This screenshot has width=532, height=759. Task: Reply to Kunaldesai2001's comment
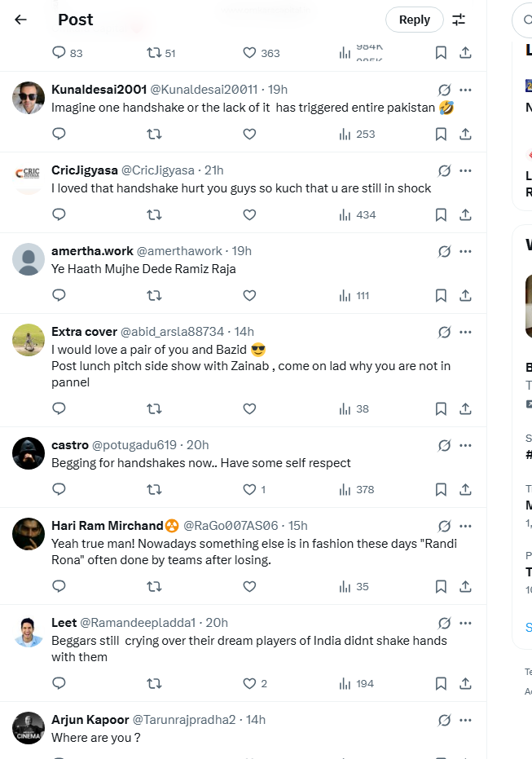59,134
